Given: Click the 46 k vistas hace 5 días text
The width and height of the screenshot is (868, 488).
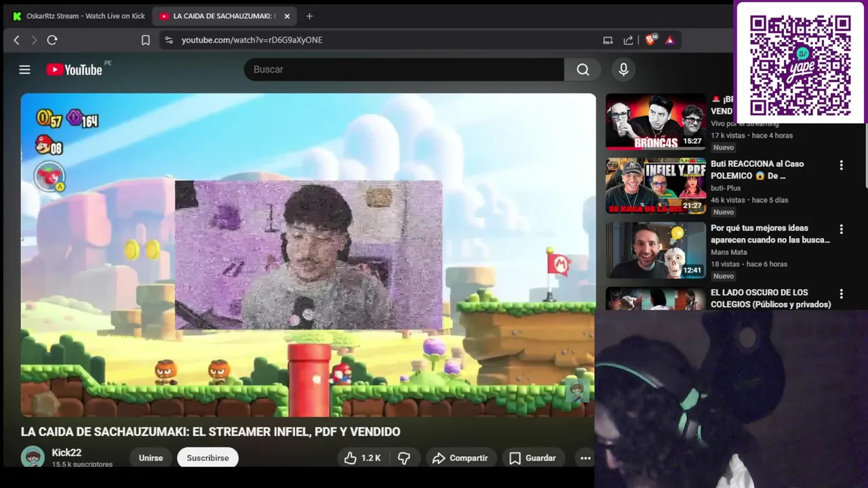Looking at the screenshot, I should 751,200.
